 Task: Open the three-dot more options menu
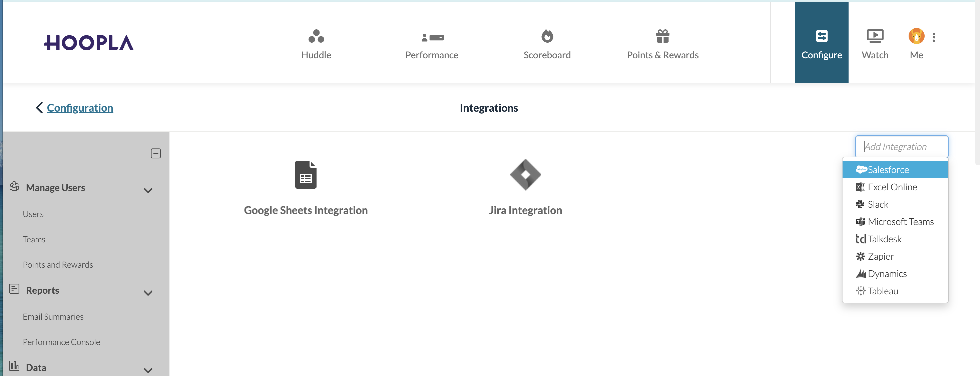(934, 37)
